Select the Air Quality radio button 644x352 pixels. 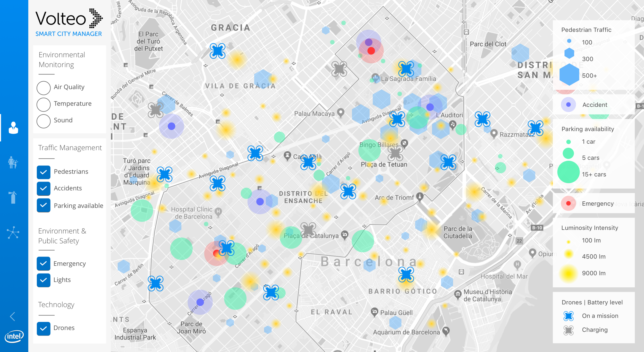pyautogui.click(x=44, y=88)
